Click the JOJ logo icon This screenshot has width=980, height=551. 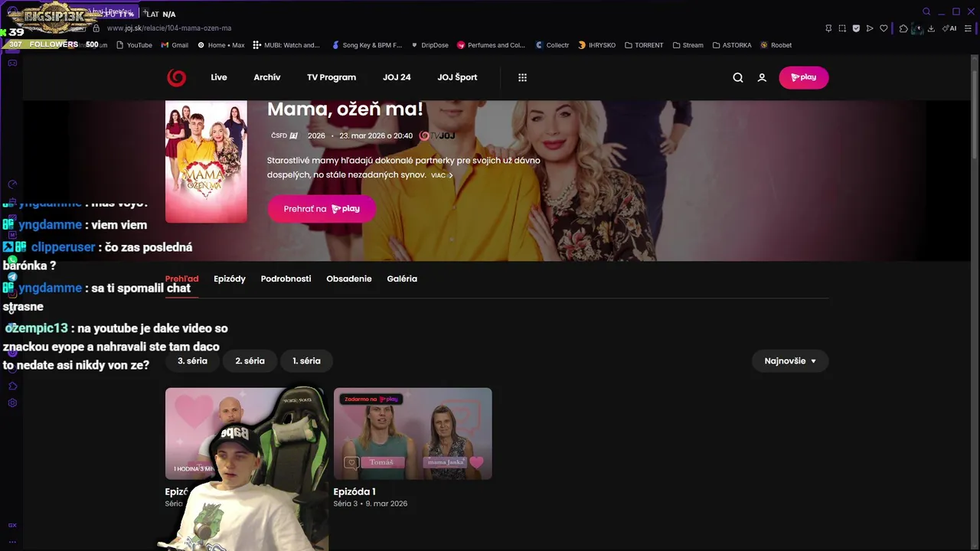pos(176,77)
